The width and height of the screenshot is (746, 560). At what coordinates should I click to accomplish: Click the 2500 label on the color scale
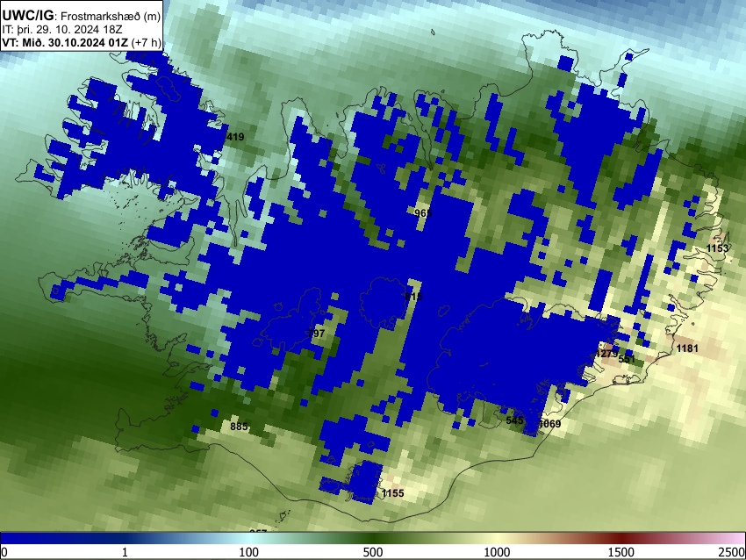click(732, 552)
